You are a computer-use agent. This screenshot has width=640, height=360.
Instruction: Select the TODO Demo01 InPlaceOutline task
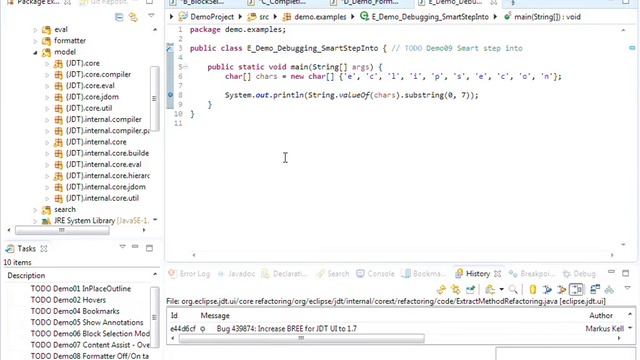pyautogui.click(x=81, y=289)
